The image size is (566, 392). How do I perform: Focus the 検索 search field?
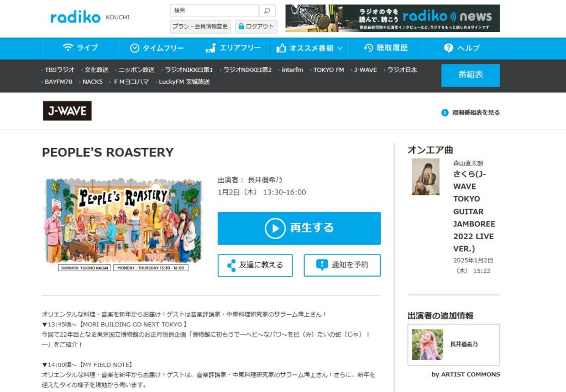[214, 11]
